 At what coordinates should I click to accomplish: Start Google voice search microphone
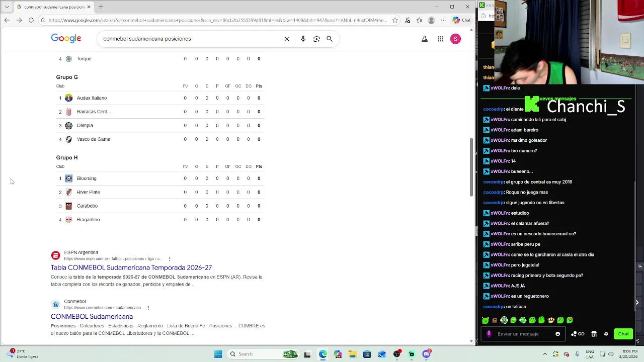pos(303,39)
